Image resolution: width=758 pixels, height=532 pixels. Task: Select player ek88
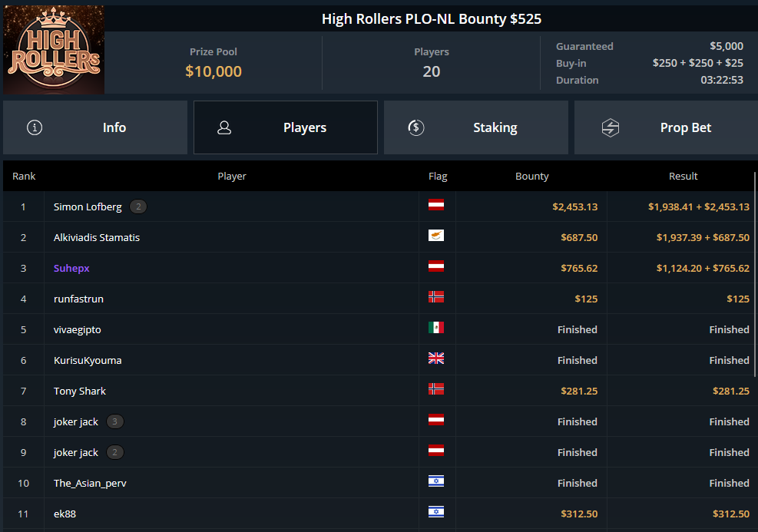pos(65,514)
